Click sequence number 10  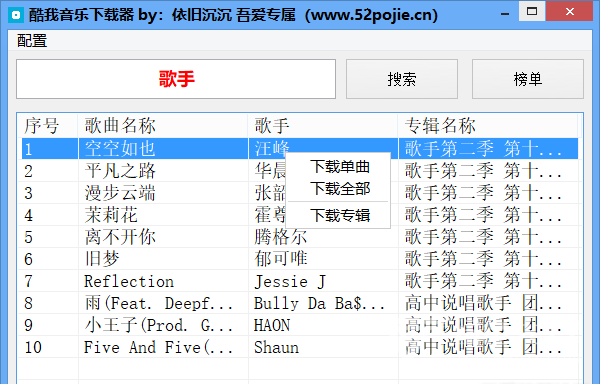click(33, 347)
